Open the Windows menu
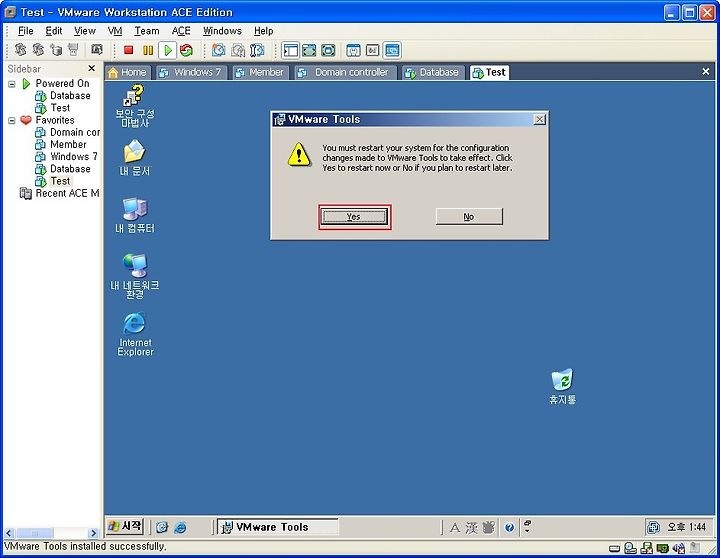720x558 pixels. click(x=222, y=31)
